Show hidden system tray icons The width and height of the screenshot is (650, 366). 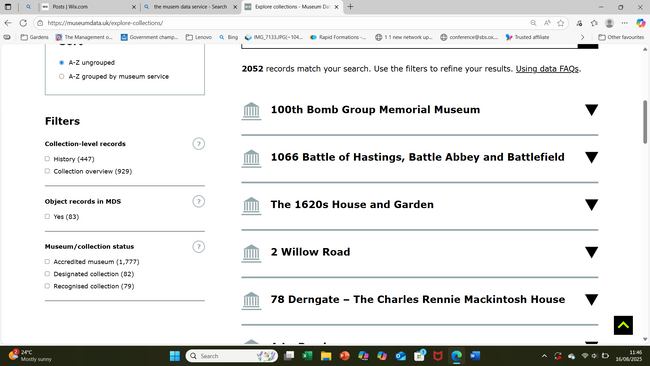544,356
